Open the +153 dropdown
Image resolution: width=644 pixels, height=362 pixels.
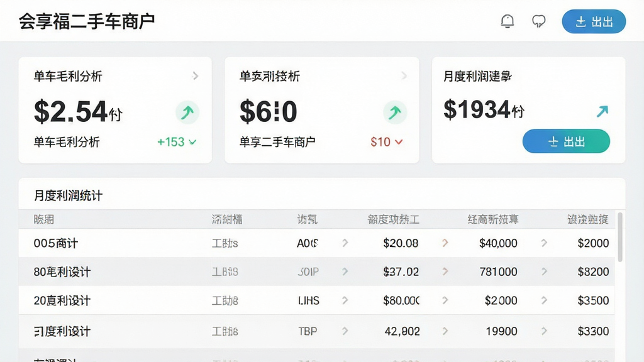(177, 142)
